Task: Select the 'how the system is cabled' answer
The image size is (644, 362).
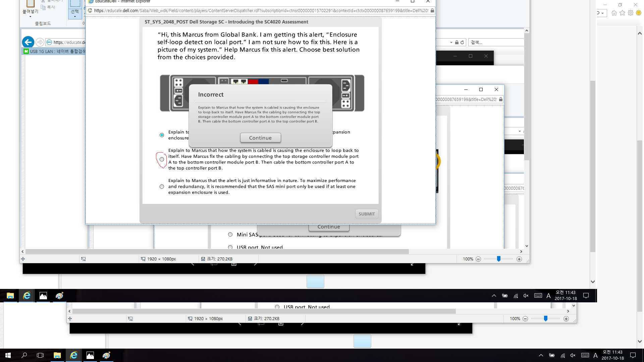Action: [x=162, y=160]
